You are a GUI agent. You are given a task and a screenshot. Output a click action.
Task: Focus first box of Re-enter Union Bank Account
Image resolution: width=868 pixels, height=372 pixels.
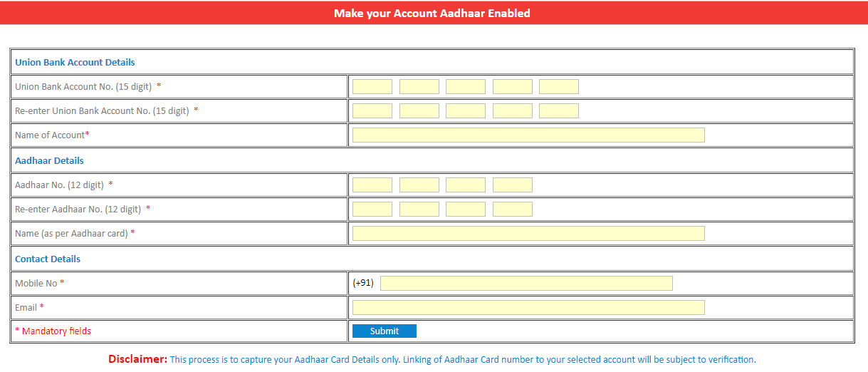click(372, 111)
